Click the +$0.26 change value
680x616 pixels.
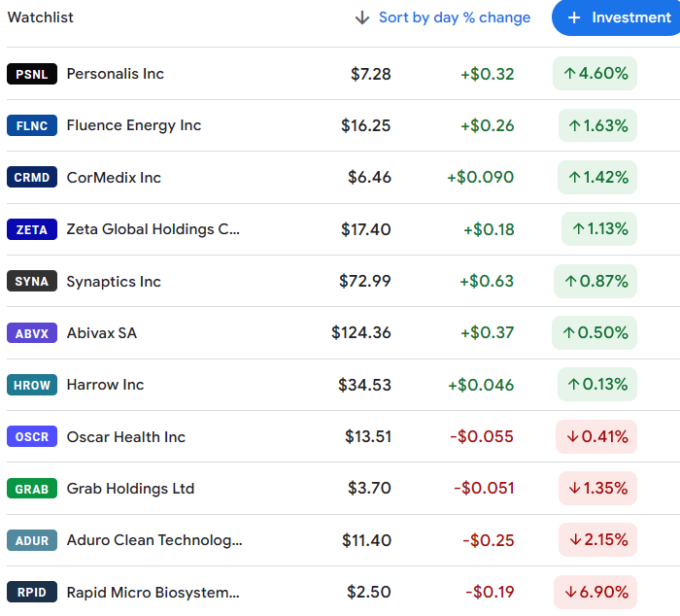click(487, 125)
